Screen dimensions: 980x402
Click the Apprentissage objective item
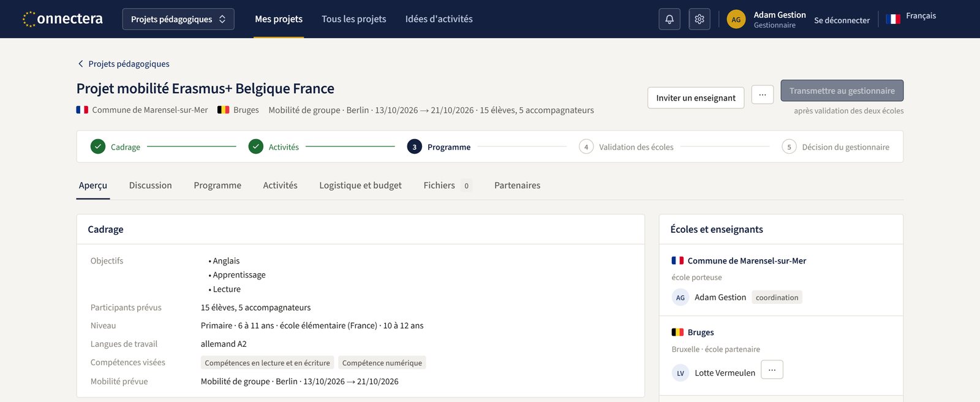pos(239,275)
